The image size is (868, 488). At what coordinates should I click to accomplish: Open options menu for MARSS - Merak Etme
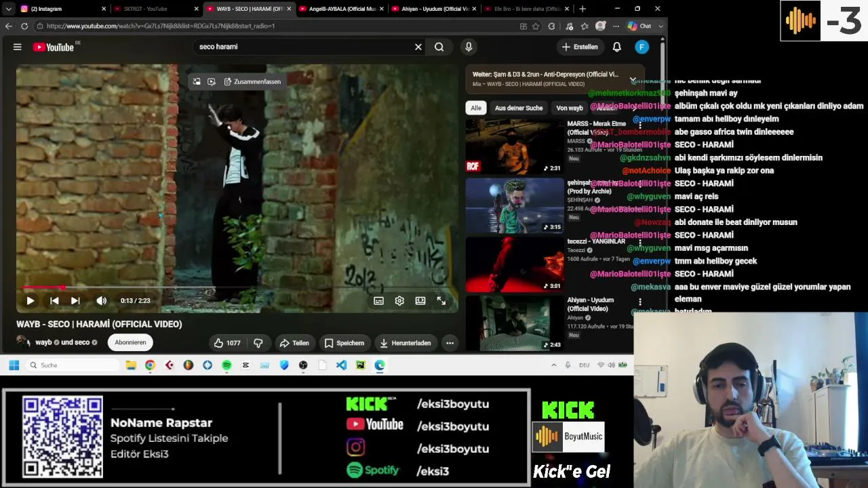coord(639,126)
